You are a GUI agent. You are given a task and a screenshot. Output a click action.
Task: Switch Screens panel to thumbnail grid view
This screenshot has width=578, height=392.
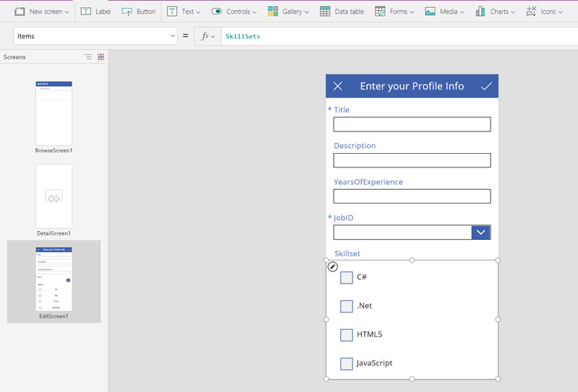coord(101,57)
